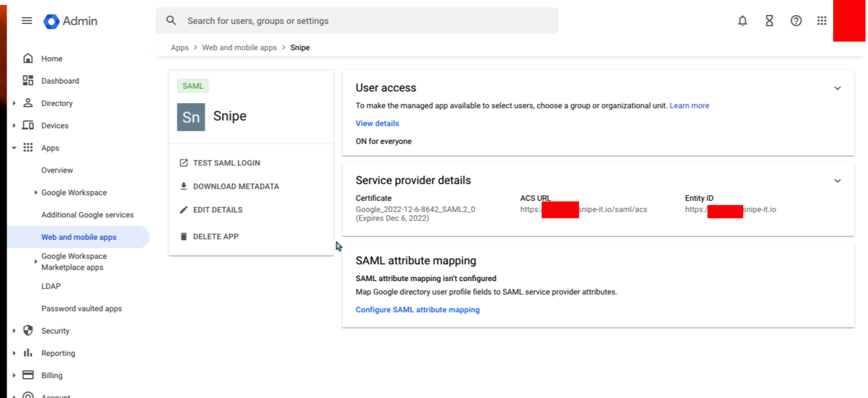Click the Snipe app avatar thumbnail
868x398 pixels.
(x=190, y=117)
